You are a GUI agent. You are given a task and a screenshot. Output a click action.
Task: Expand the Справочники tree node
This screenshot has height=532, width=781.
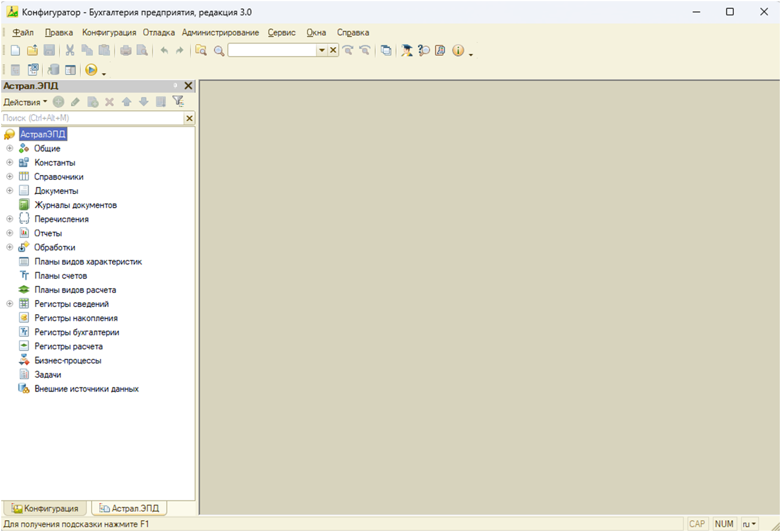coord(10,177)
